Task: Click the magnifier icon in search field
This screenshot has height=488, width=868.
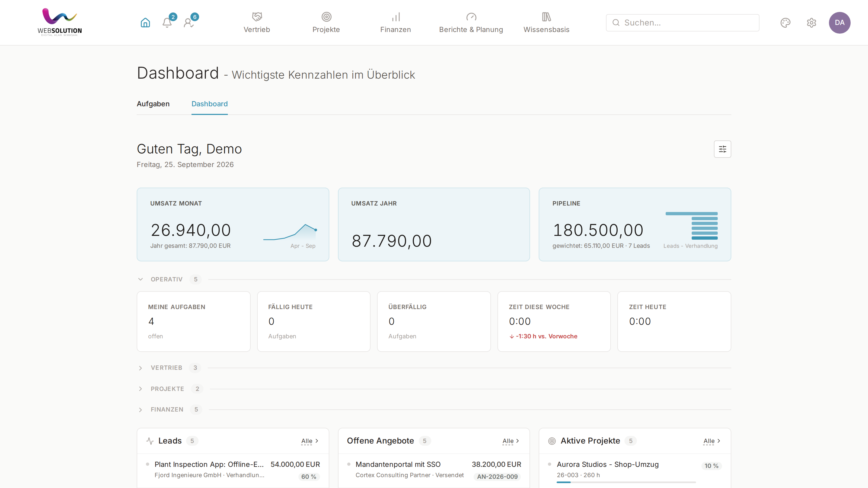Action: (x=616, y=23)
